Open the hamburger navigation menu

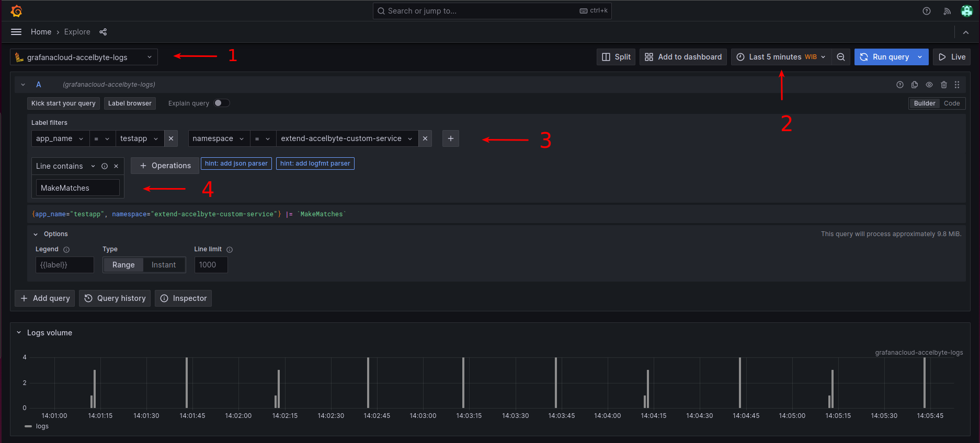pyautogui.click(x=16, y=32)
